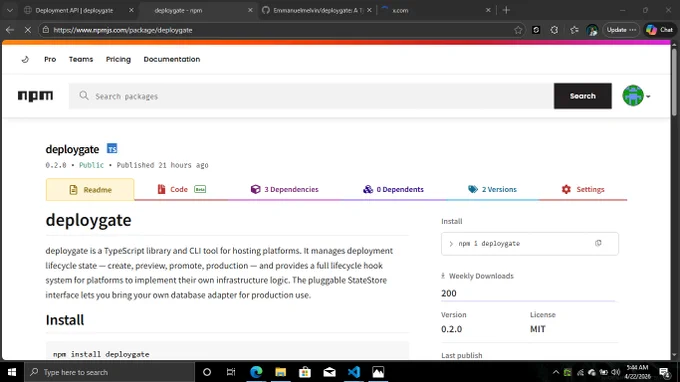Open a new browser tab

click(506, 10)
